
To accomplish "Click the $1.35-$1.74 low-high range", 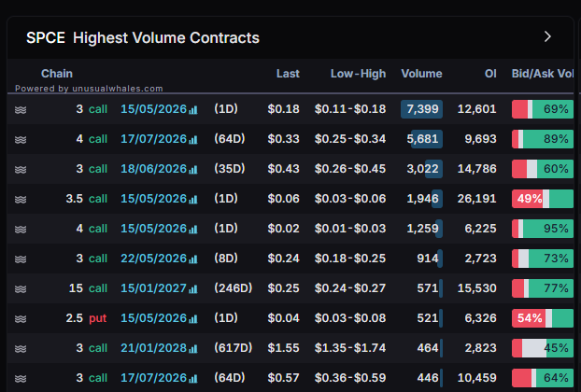I will click(350, 348).
